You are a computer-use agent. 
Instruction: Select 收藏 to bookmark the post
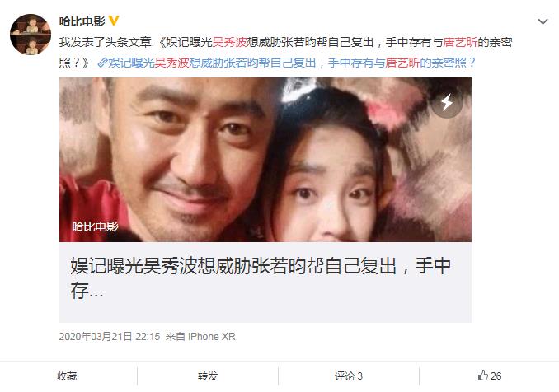pyautogui.click(x=67, y=376)
